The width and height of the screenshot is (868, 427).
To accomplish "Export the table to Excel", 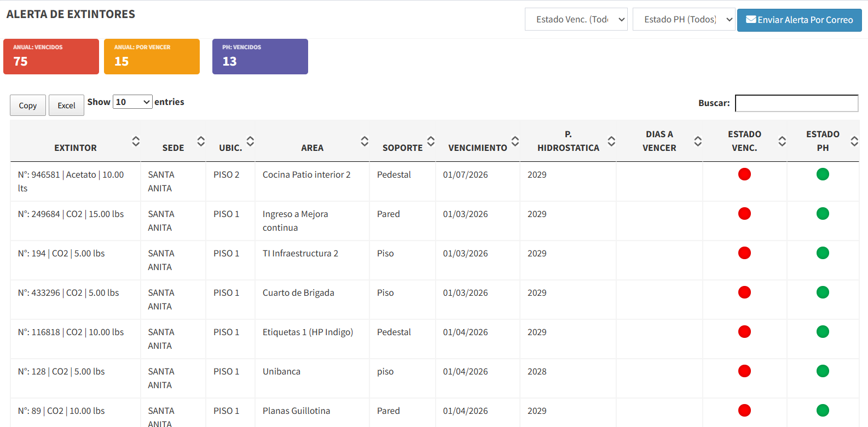I will click(x=67, y=106).
